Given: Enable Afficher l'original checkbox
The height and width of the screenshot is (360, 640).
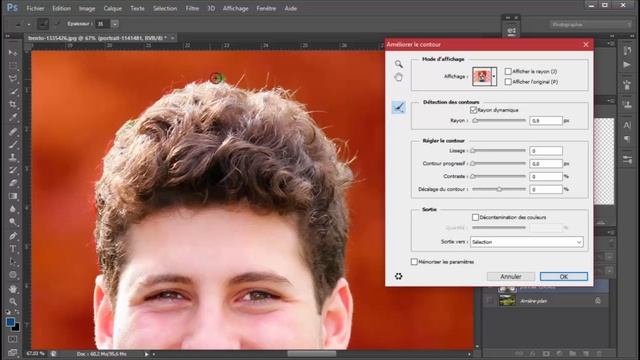Looking at the screenshot, I should [x=508, y=82].
